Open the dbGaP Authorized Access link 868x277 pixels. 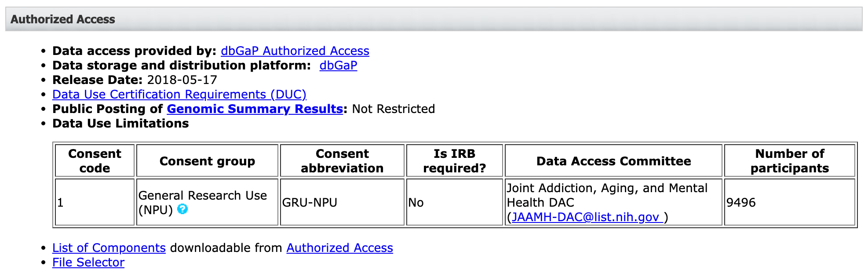pos(295,51)
